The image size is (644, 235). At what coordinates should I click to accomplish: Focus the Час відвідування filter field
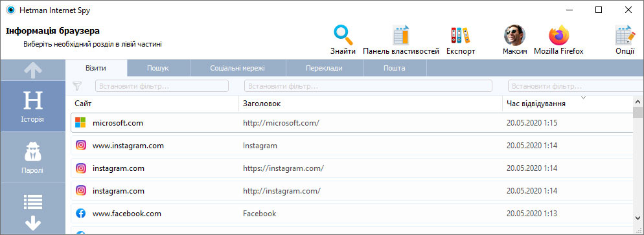[x=576, y=86]
